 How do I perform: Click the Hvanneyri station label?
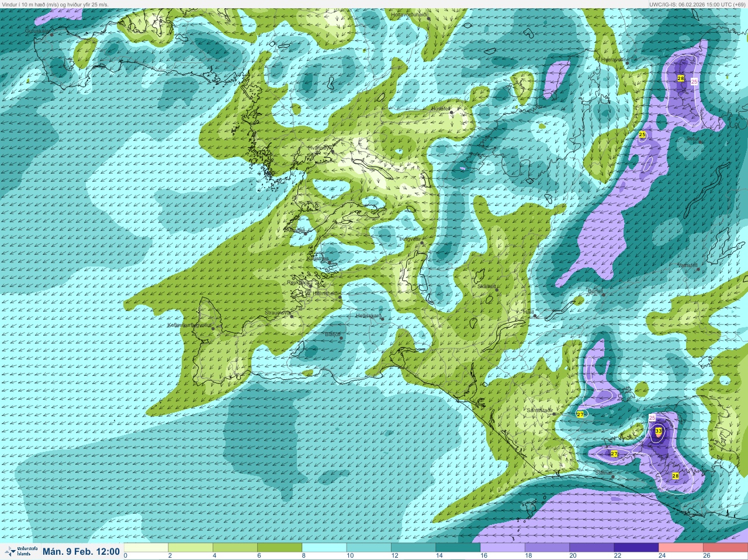click(x=320, y=148)
